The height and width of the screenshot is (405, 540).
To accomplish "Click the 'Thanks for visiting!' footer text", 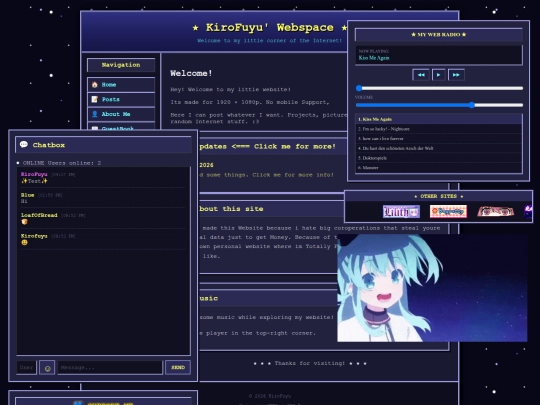I will tap(310, 363).
